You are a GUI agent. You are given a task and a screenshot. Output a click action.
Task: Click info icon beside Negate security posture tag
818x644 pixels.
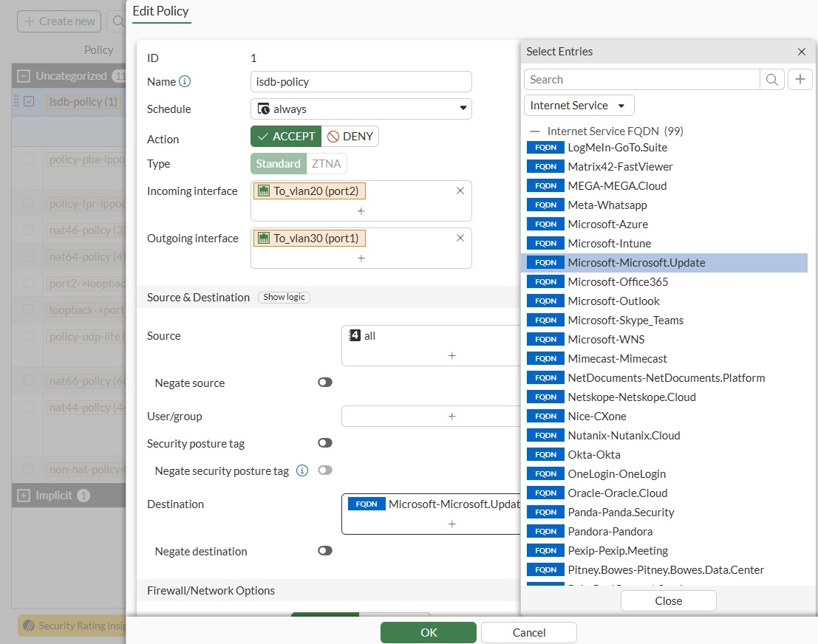click(x=301, y=470)
